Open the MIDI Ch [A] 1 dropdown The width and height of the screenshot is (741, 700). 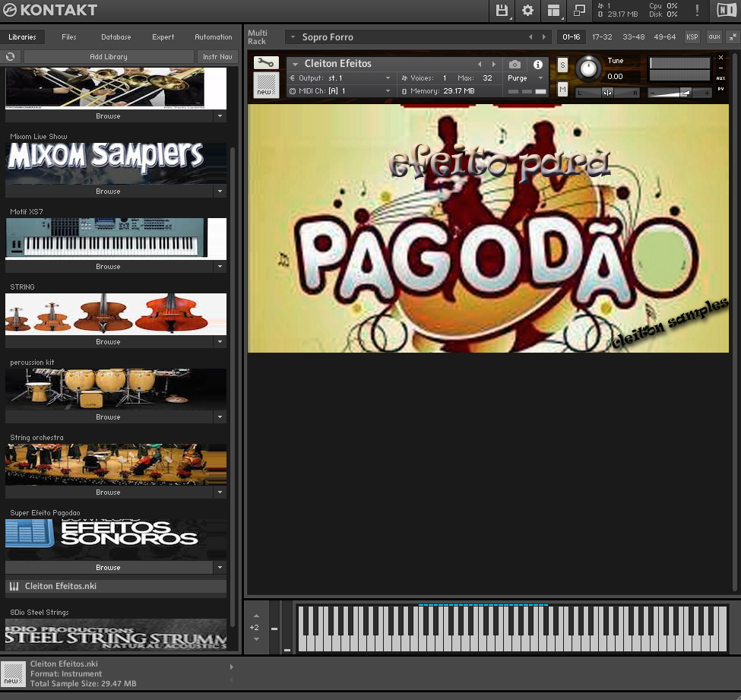pos(388,90)
